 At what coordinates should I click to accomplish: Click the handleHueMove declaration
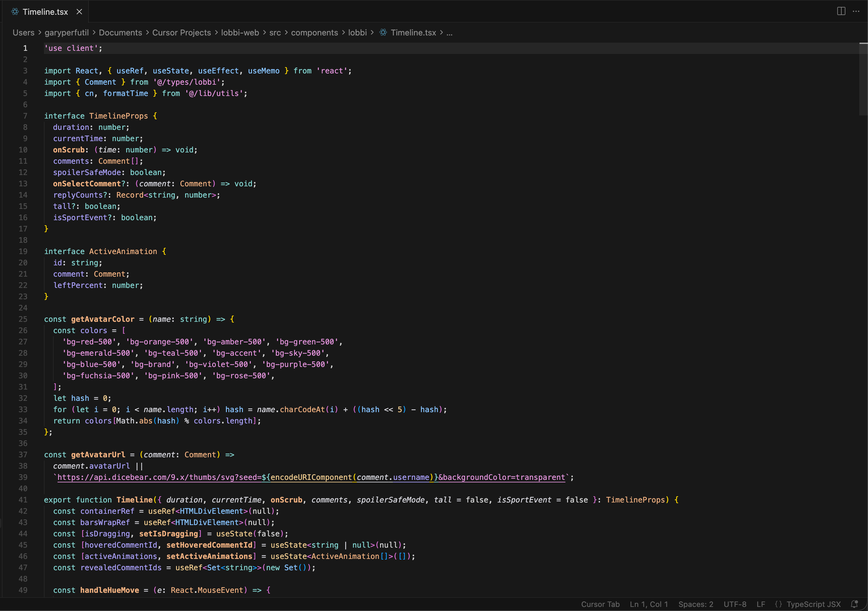pos(109,590)
